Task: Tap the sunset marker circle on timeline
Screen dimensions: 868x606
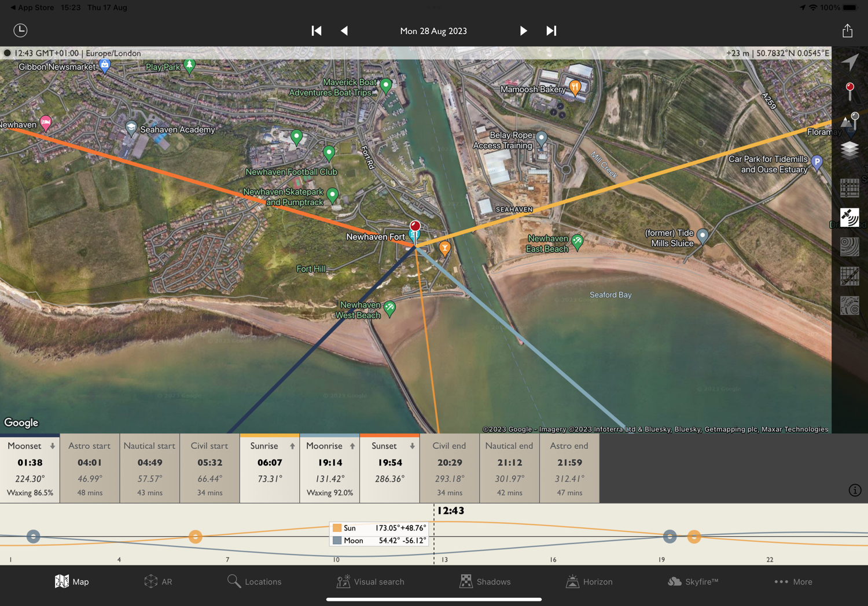Action: (x=694, y=537)
